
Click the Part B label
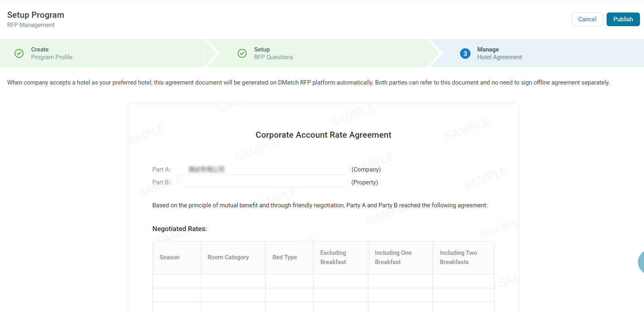click(162, 182)
